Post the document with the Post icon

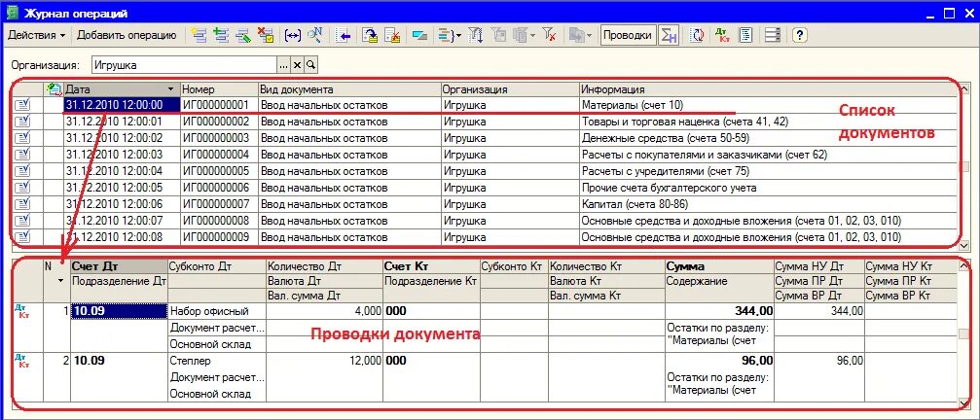coord(370,36)
